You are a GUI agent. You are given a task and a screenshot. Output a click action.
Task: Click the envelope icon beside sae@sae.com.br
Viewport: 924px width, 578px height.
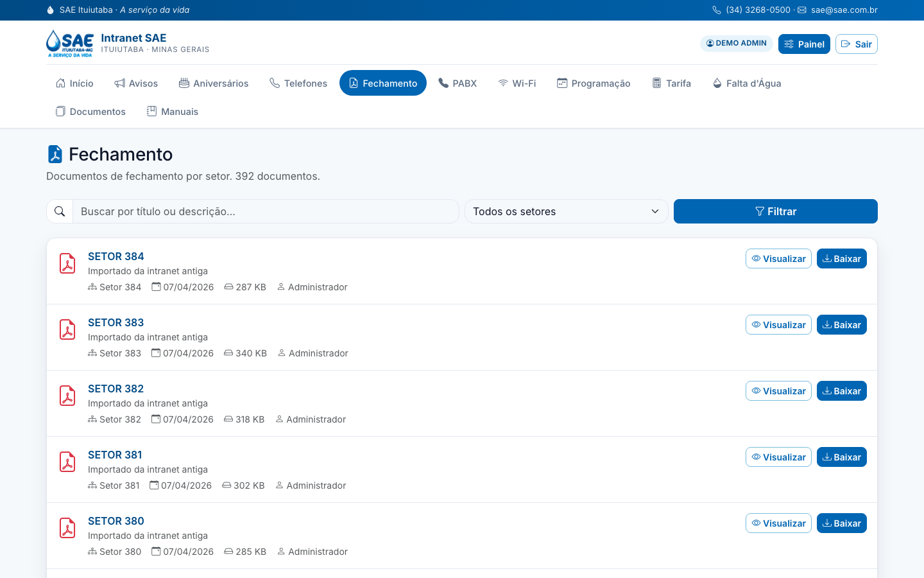802,10
